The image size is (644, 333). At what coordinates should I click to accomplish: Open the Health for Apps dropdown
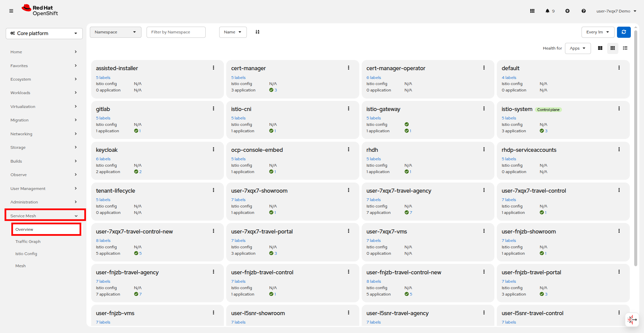(578, 48)
